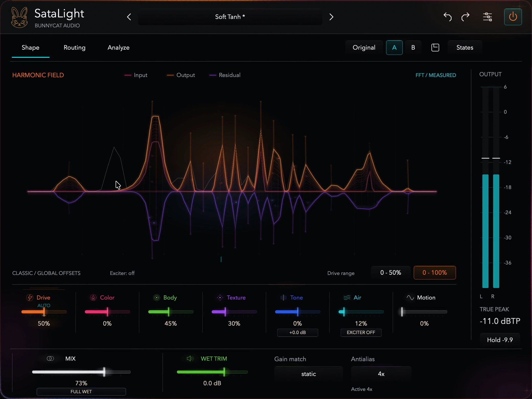
Task: Toggle the plugin power bypass button
Action: 513,17
